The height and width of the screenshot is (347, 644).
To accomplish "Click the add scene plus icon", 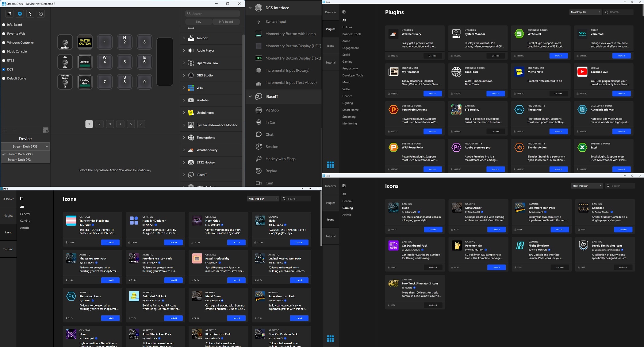I will 5,130.
